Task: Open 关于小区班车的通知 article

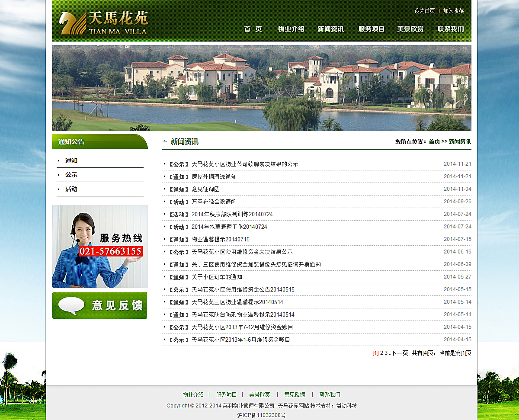Action: coord(217,277)
